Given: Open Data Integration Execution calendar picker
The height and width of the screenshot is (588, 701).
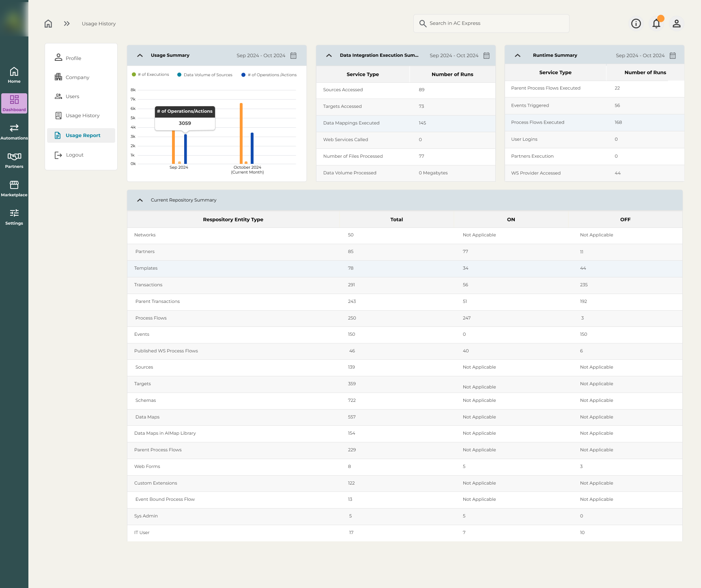Looking at the screenshot, I should 486,56.
